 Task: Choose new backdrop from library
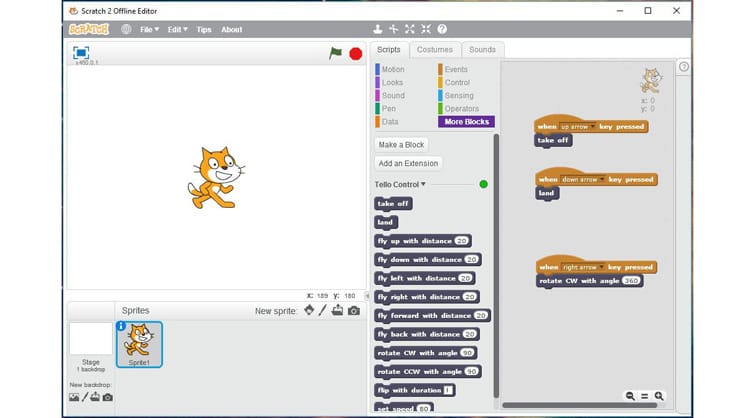click(74, 397)
